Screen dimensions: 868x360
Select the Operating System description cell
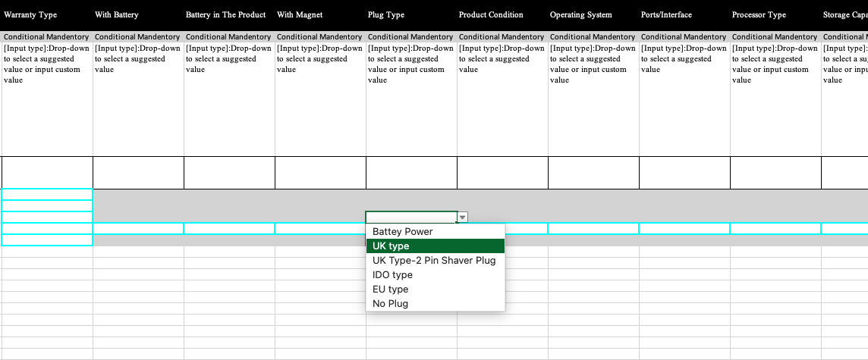[x=593, y=91]
